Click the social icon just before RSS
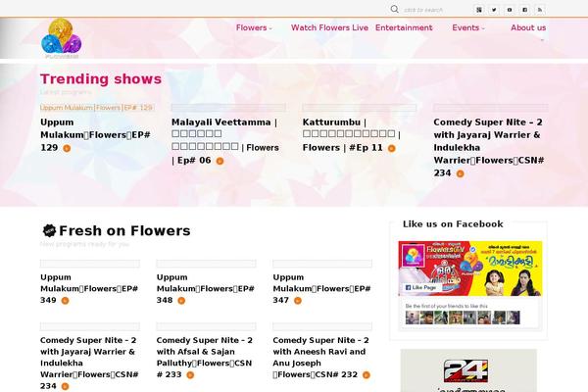This screenshot has width=588, height=392. [x=524, y=10]
